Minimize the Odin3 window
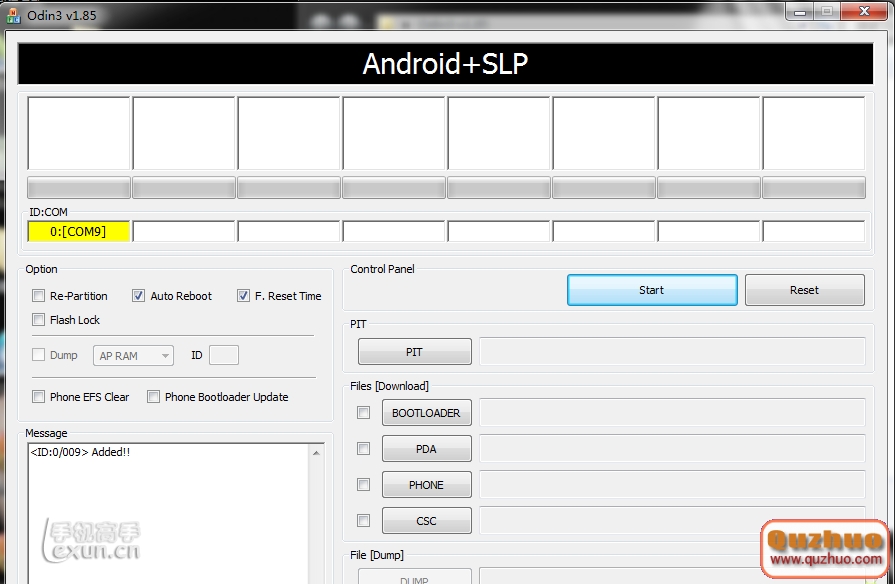Viewport: 895px width, 584px height. [x=800, y=12]
